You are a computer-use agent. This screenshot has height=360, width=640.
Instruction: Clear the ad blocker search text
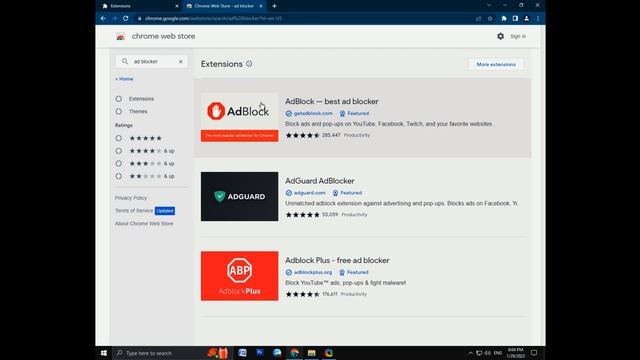180,62
